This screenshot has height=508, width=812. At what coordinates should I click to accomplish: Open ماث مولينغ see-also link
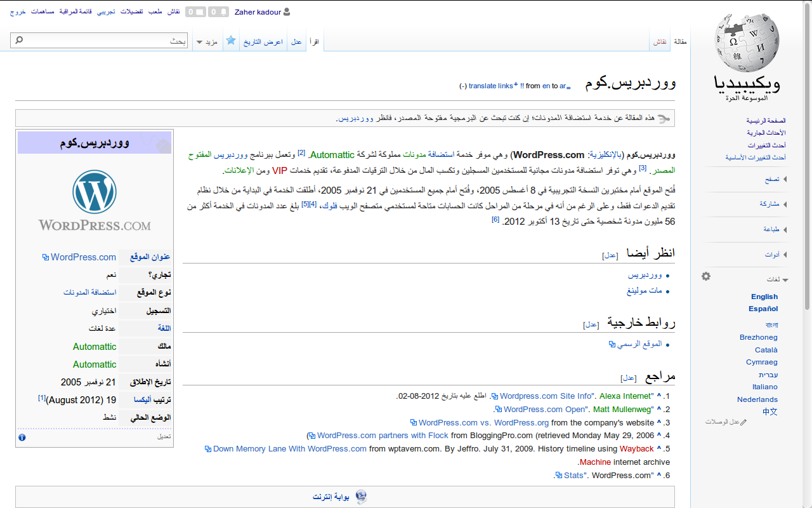pos(645,291)
